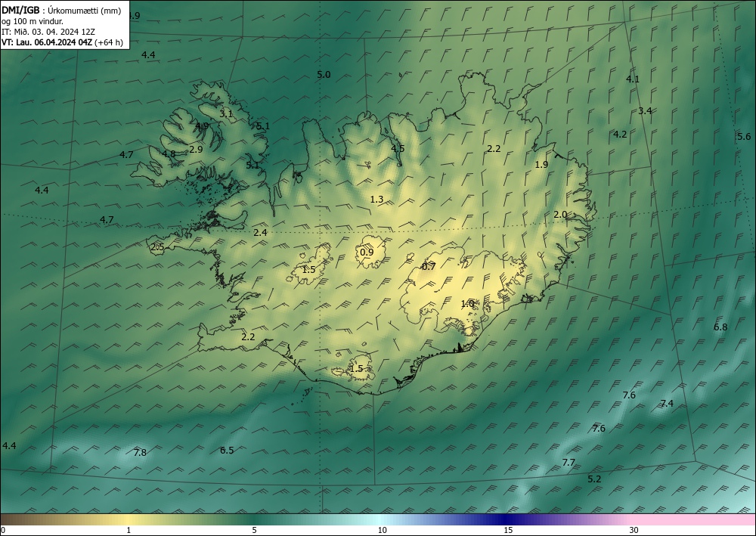
Task: Select the 1.0 value on the large glacier
Action: [468, 304]
